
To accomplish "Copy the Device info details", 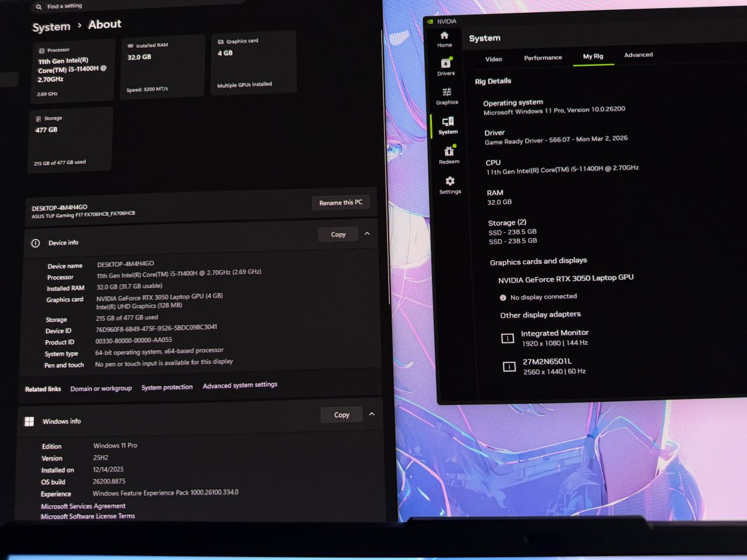I will [338, 235].
